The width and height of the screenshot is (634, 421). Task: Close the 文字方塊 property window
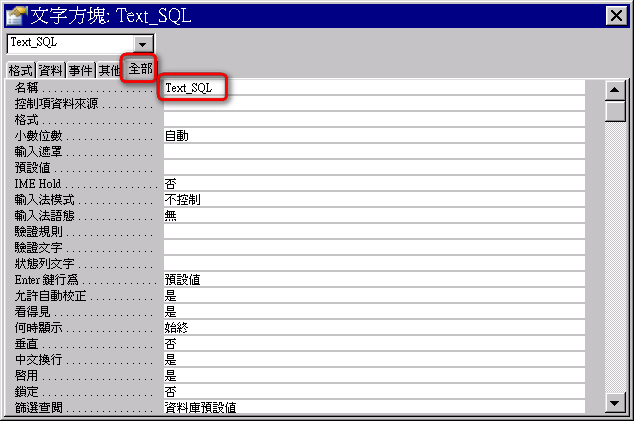[x=616, y=16]
